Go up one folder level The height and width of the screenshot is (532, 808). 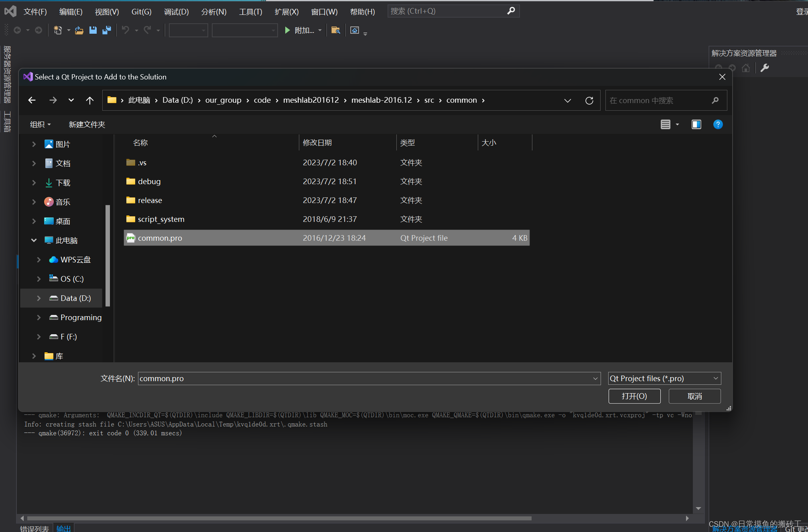coord(90,100)
